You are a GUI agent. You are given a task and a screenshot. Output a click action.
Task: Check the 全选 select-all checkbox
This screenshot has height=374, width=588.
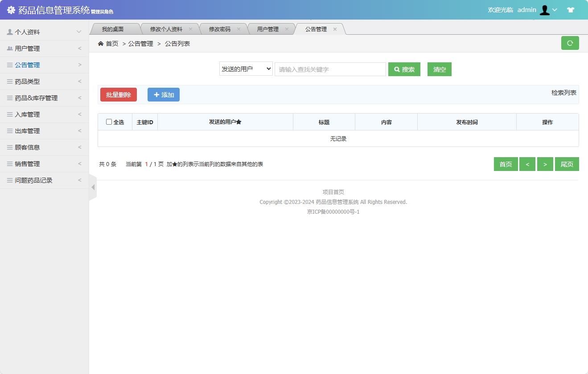coord(108,122)
